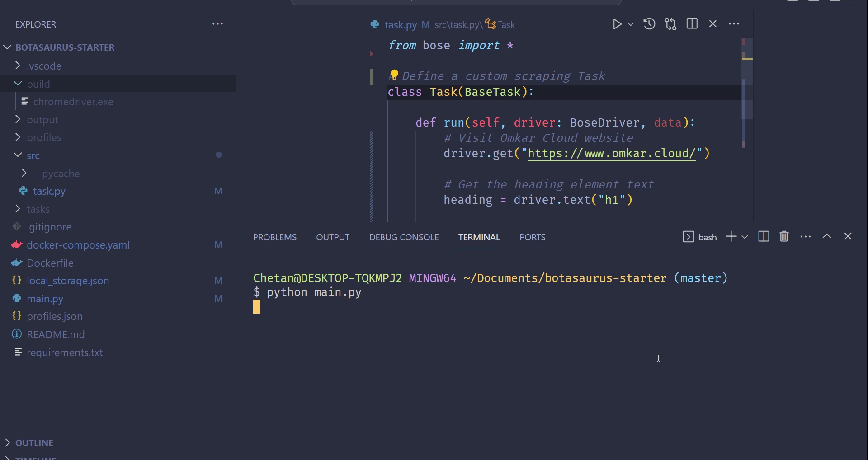This screenshot has width=868, height=460.
Task: Split the terminal panel
Action: pyautogui.click(x=764, y=236)
